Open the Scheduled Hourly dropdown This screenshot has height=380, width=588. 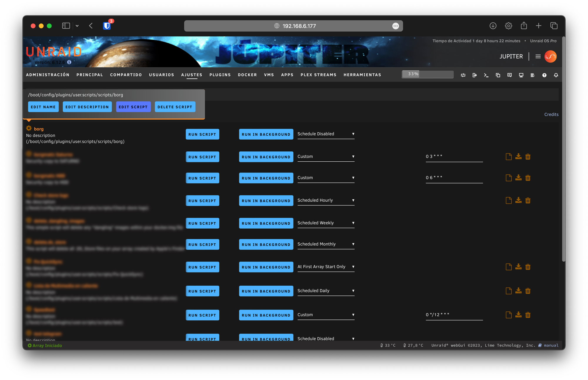tap(326, 200)
